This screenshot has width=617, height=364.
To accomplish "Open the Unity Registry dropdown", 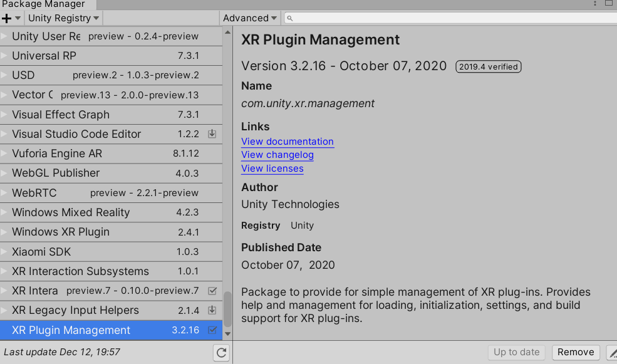I will [x=63, y=18].
